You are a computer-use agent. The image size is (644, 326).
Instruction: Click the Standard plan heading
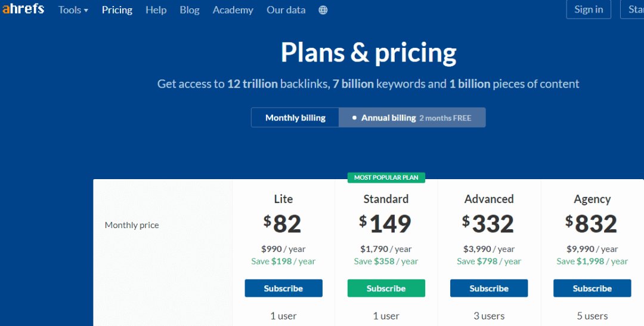(386, 199)
